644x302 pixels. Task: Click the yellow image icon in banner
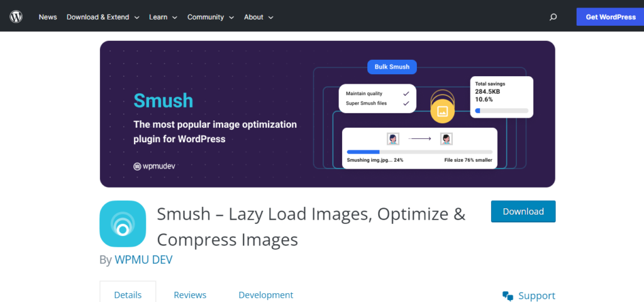442,111
